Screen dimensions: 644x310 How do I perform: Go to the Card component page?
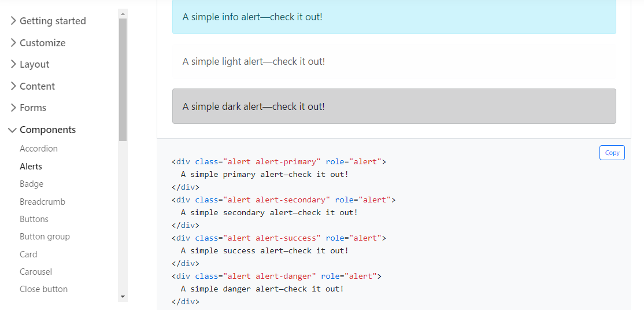(x=28, y=254)
